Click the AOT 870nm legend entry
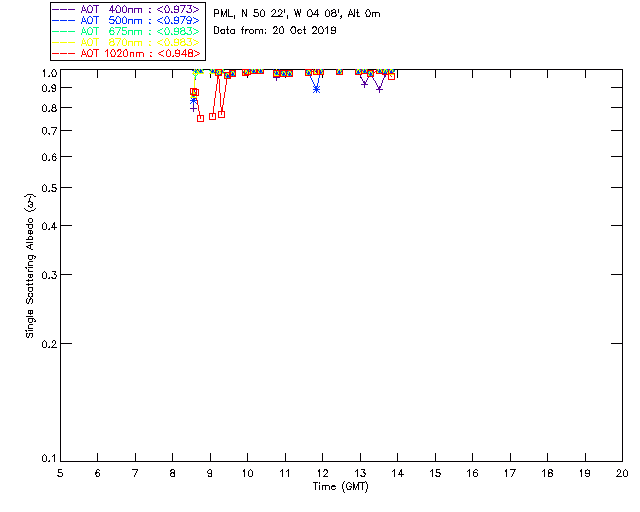The width and height of the screenshot is (640, 512). (127, 42)
